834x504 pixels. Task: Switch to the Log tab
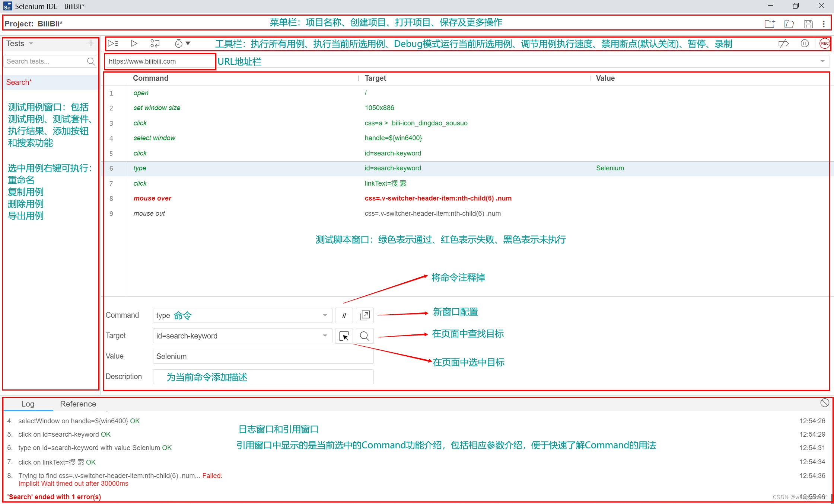click(28, 404)
